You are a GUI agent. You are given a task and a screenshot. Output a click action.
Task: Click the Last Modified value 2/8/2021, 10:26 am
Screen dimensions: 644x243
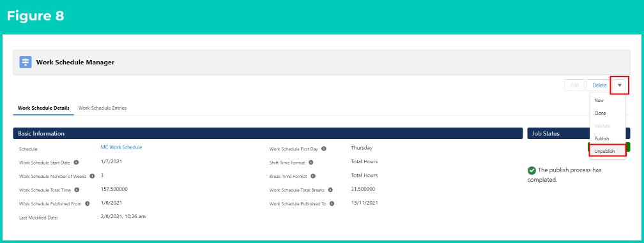click(x=123, y=216)
